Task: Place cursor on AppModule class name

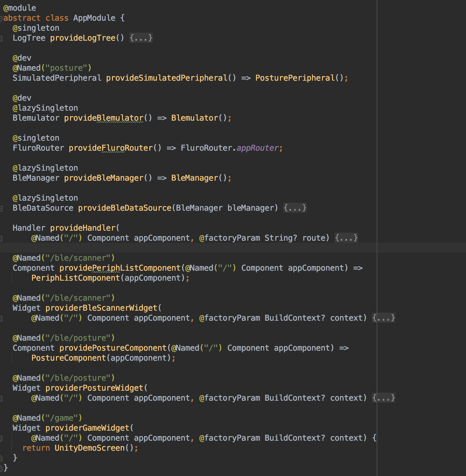Action: point(94,18)
